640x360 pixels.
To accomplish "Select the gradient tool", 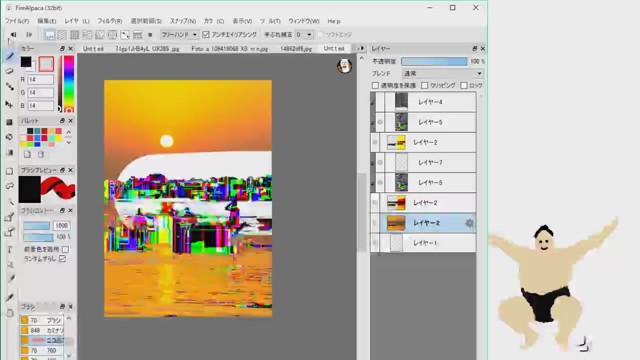I will coord(9,153).
